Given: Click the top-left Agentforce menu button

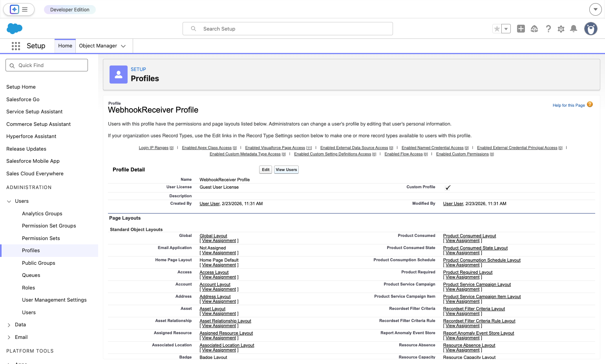Looking at the screenshot, I should point(19,9).
